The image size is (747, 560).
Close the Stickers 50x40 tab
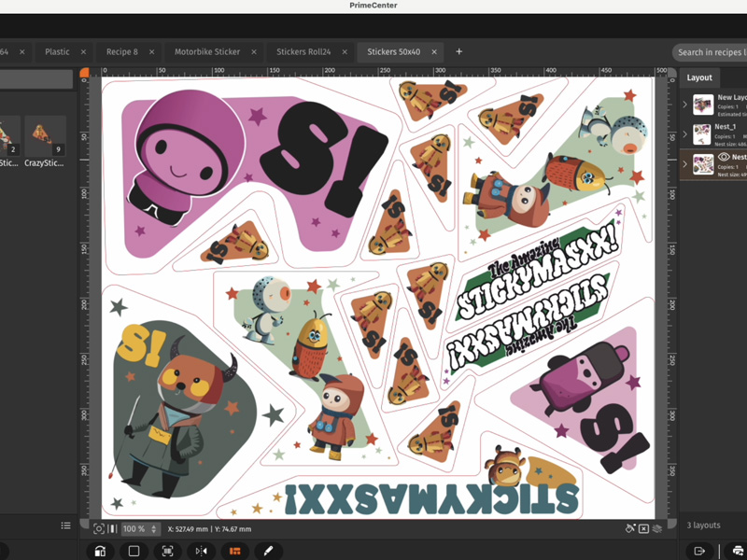tap(434, 52)
